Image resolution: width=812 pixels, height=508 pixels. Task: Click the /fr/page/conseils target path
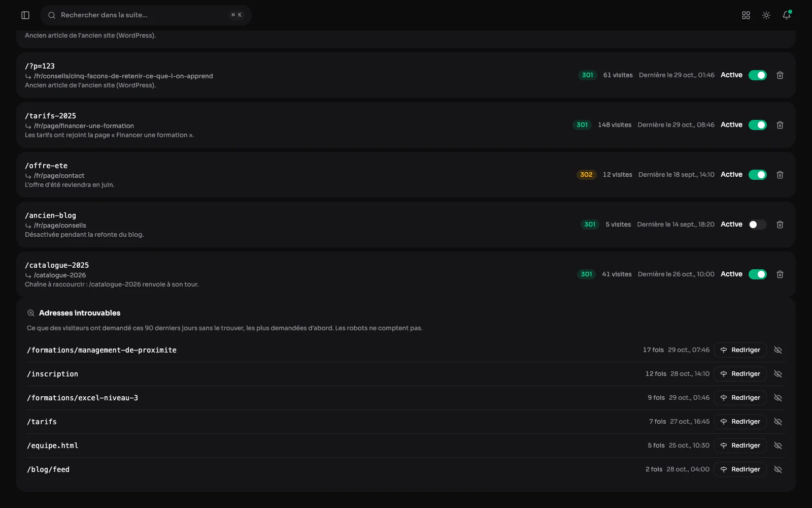click(x=60, y=226)
